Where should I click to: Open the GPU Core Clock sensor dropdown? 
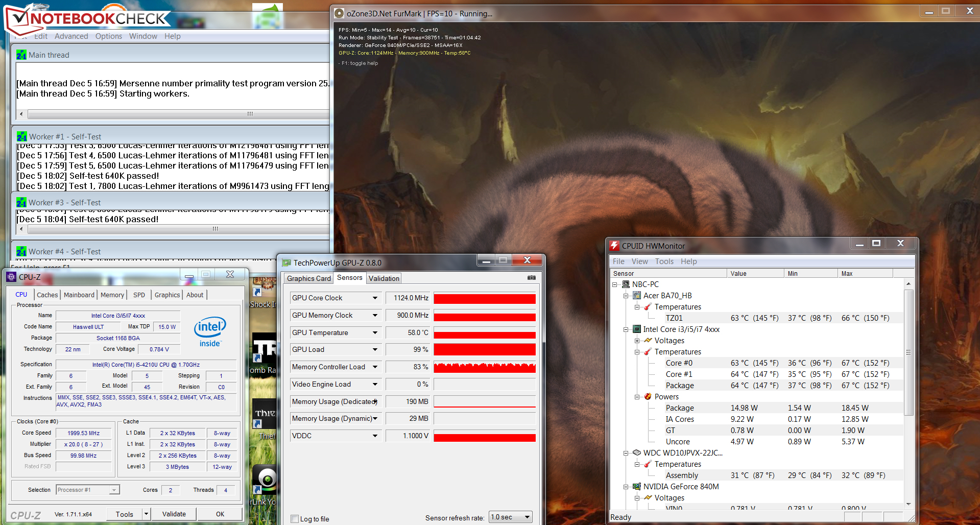click(375, 298)
